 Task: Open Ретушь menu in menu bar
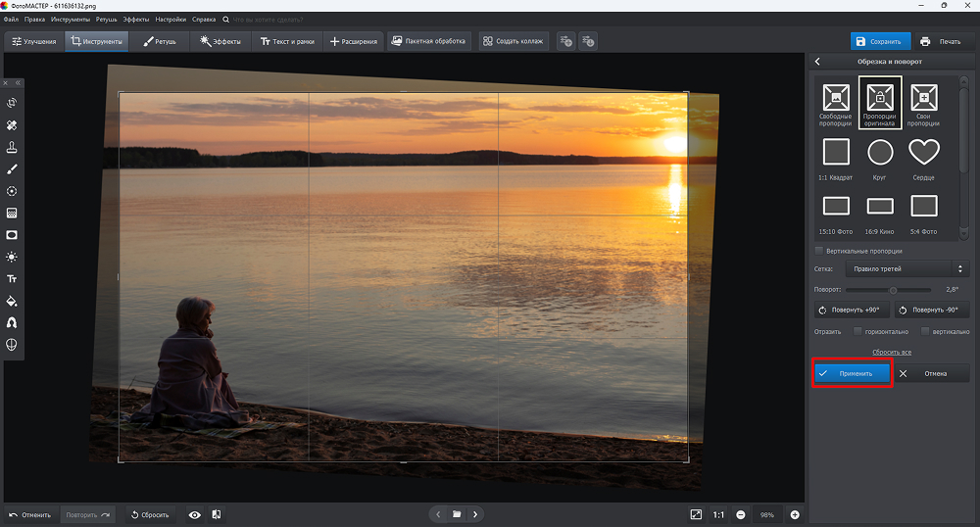[x=106, y=20]
